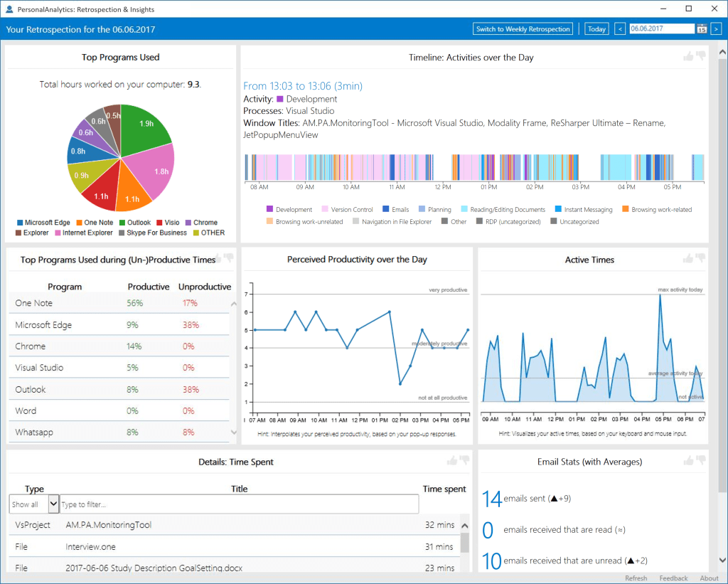The height and width of the screenshot is (584, 728).
Task: Thumbs-down the Details: Time Spent panel
Action: coord(464,460)
